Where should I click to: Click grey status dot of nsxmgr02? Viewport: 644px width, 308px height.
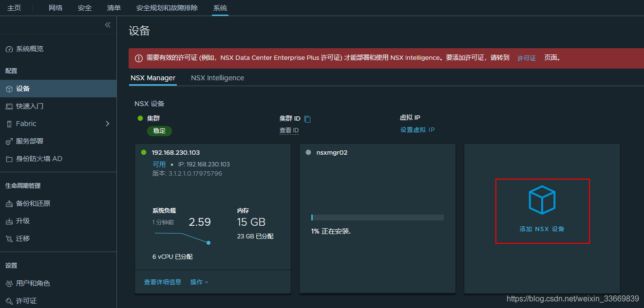coord(308,152)
